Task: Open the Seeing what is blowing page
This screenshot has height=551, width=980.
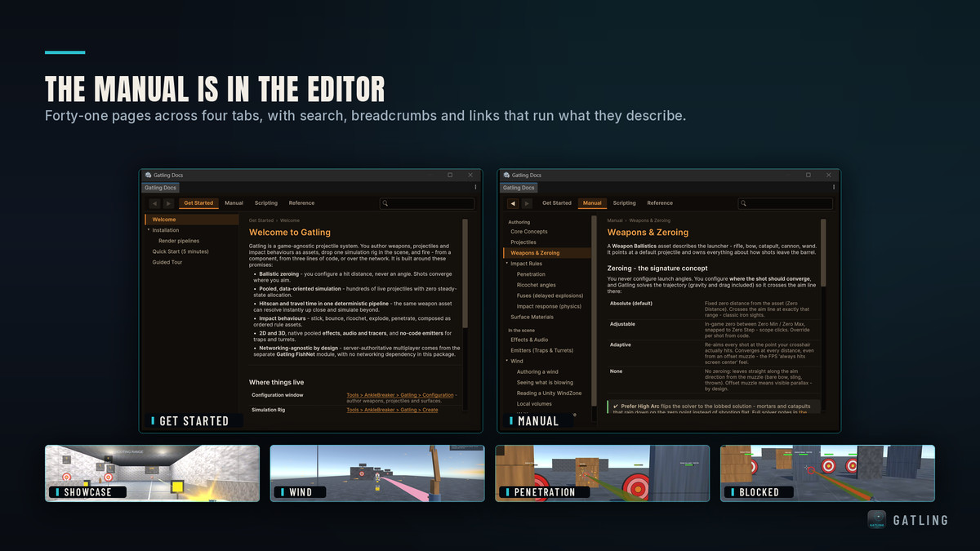Action: [x=545, y=382]
